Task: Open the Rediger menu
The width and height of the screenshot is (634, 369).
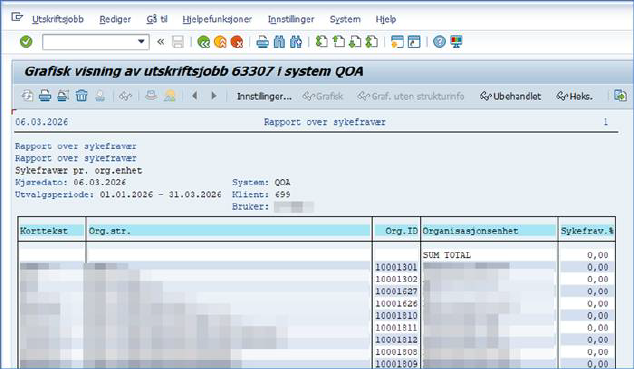Action: click(x=115, y=19)
